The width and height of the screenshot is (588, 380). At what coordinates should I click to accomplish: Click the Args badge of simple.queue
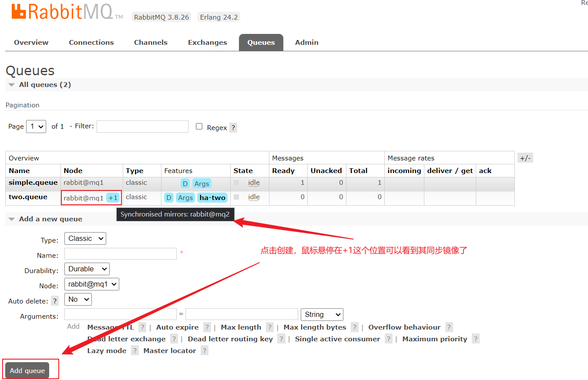click(x=202, y=183)
